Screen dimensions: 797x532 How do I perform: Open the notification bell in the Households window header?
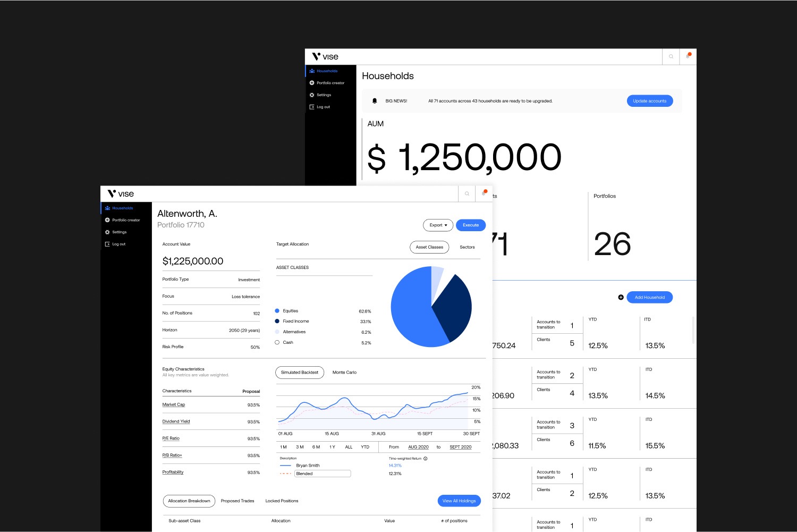click(x=688, y=56)
